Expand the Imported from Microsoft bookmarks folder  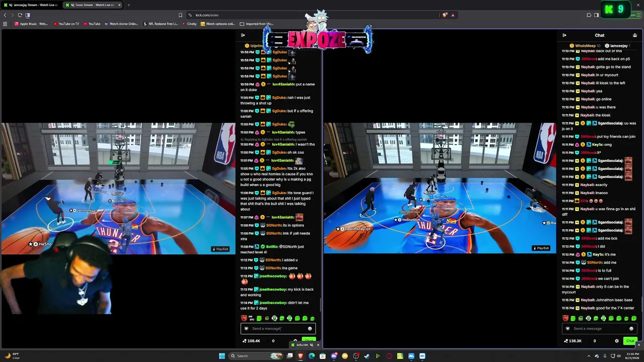[257, 24]
